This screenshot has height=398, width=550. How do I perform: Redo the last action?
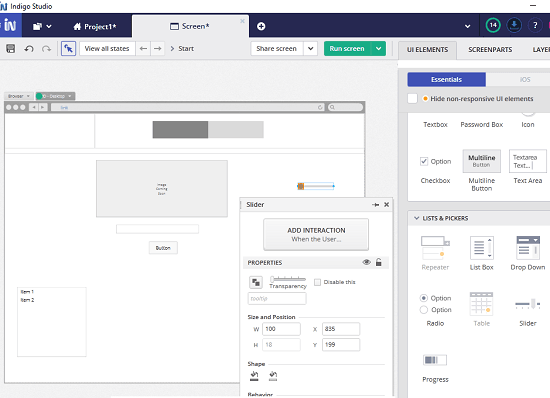pyautogui.click(x=46, y=48)
